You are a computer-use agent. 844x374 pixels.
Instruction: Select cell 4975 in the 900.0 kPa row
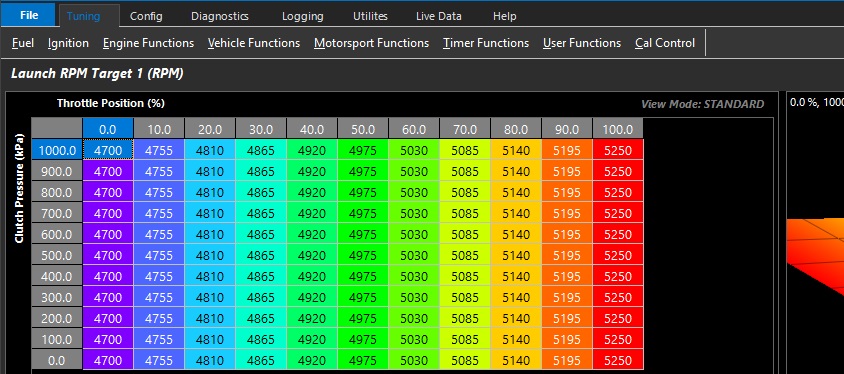click(x=363, y=171)
